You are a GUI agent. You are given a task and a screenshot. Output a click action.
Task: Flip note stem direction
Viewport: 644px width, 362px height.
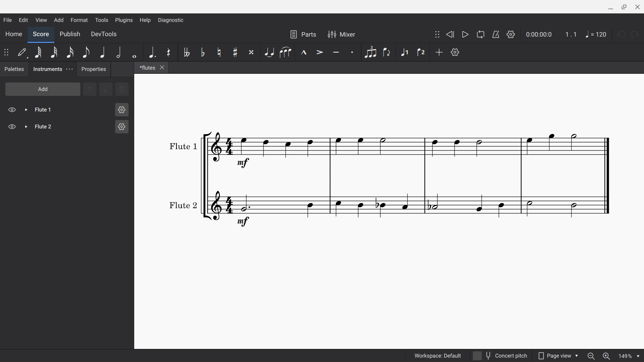pyautogui.click(x=387, y=52)
